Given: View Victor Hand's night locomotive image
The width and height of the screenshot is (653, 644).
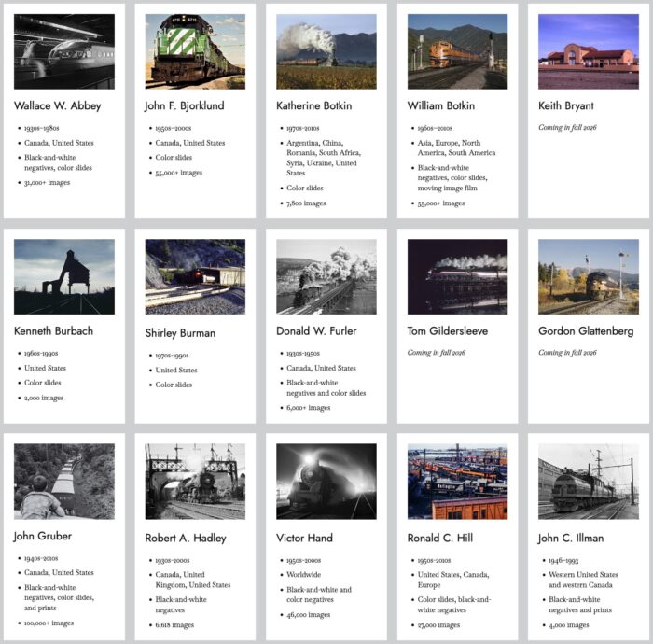Looking at the screenshot, I should (x=326, y=482).
